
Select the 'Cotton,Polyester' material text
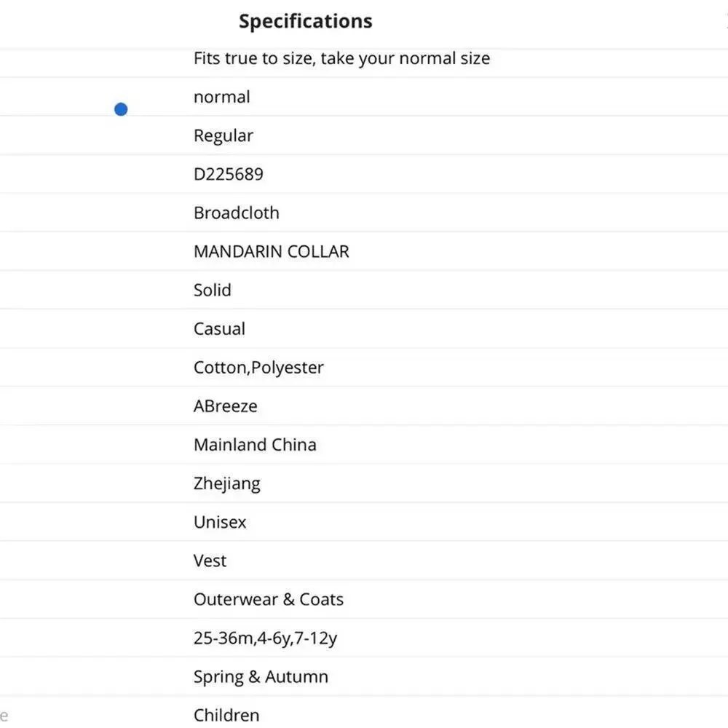tap(258, 368)
